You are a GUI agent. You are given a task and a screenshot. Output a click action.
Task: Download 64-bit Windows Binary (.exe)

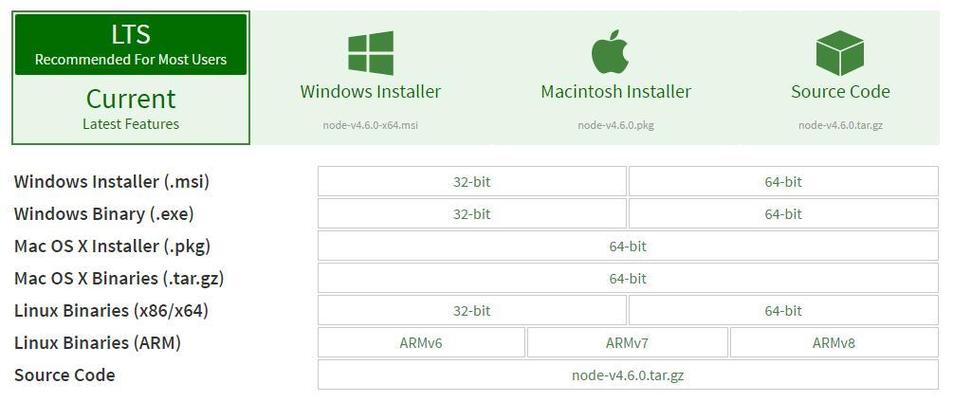783,213
